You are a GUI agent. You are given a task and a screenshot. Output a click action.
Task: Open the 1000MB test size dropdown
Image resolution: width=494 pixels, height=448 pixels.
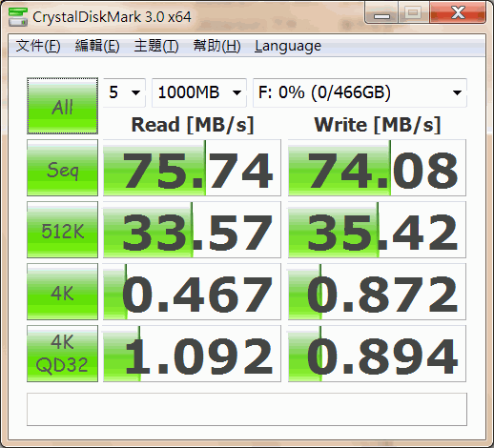tap(199, 92)
